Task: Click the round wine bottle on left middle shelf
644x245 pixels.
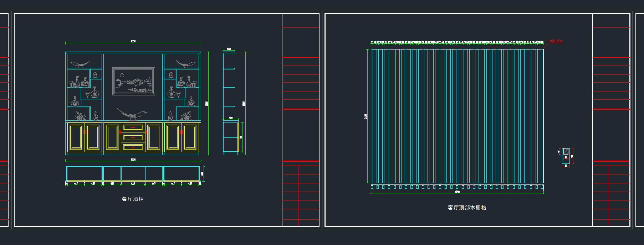Action: pos(95,93)
